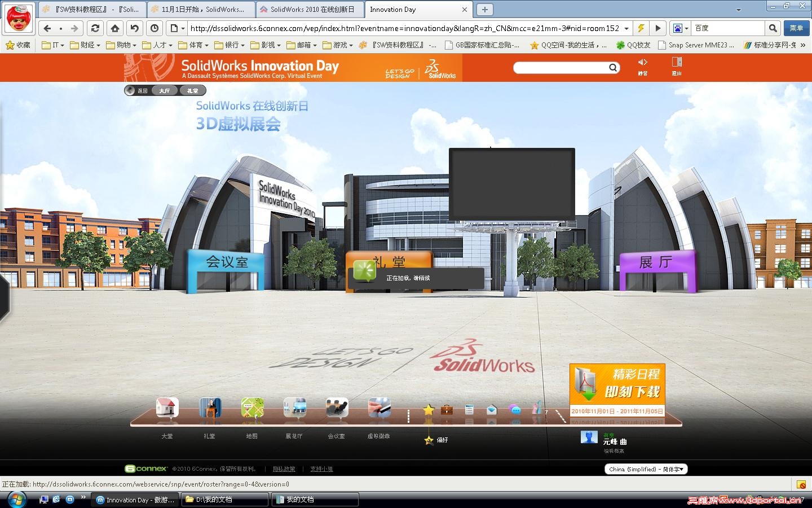Switch to the SolidWorks 2010 在线创新日 tab
The width and height of the screenshot is (812, 508).
point(310,10)
